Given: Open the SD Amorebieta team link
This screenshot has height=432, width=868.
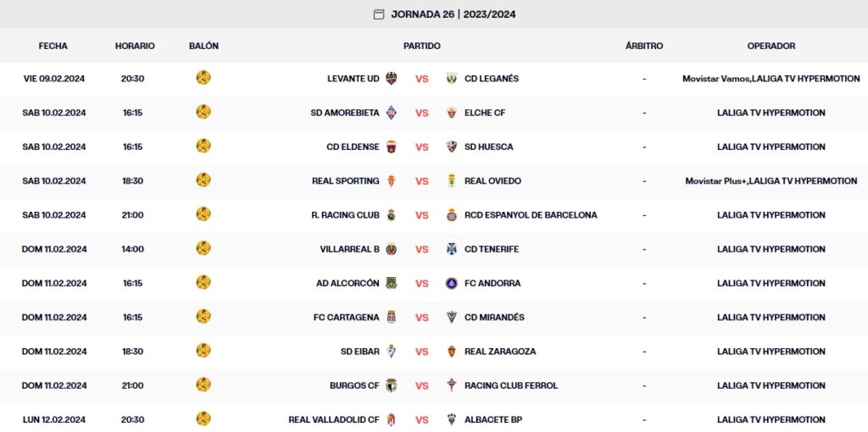Looking at the screenshot, I should click(345, 113).
